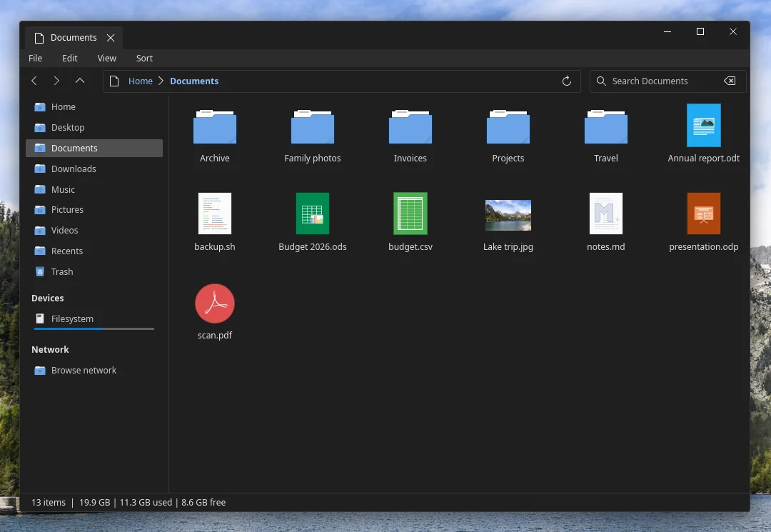The image size is (771, 532).
Task: Clear the search field with the backspace icon
Action: tap(730, 81)
